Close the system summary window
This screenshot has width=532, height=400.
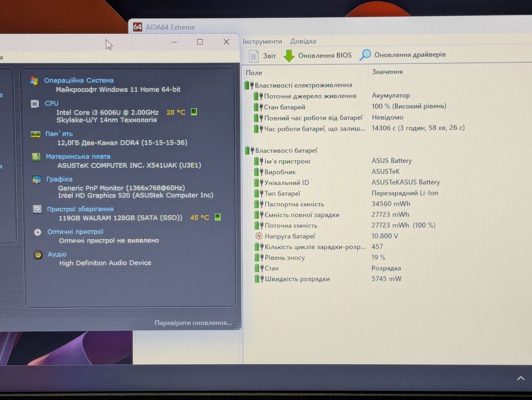tap(226, 42)
